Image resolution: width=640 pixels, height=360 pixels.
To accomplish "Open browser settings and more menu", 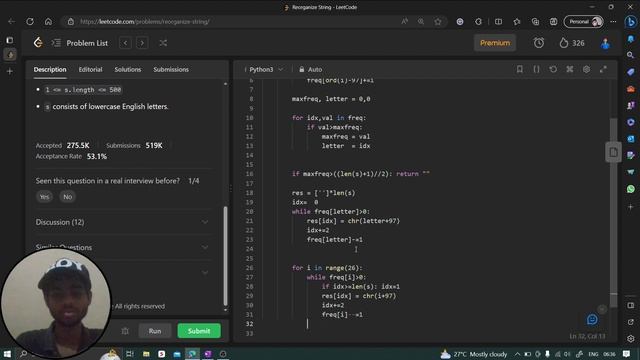I will [613, 22].
